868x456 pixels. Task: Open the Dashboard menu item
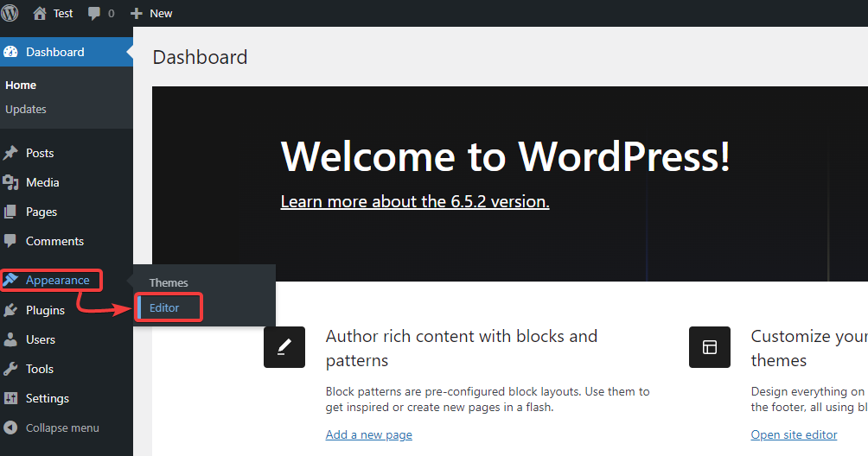67,52
